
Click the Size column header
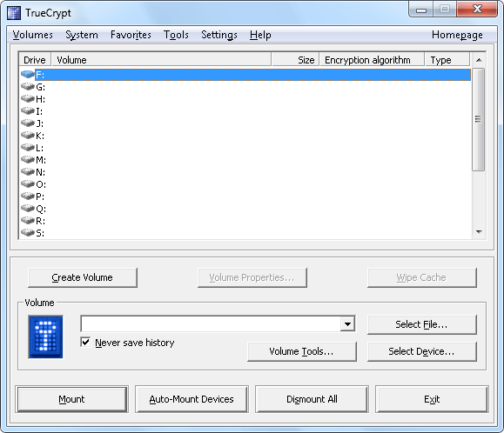(295, 60)
